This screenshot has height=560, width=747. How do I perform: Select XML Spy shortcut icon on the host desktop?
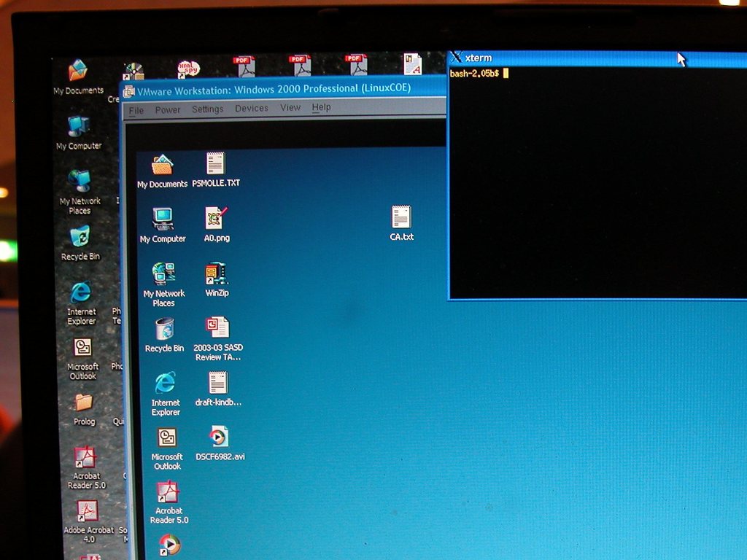click(188, 69)
